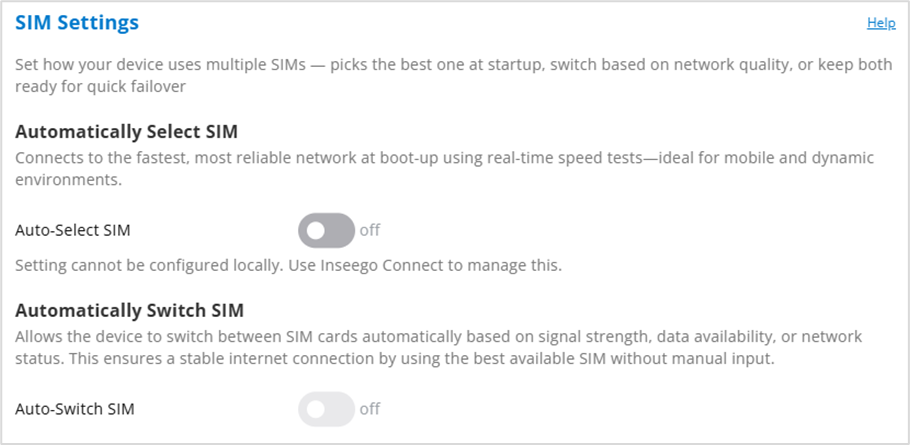Click the boot-up speed tests description
The width and height of the screenshot is (910, 445).
point(440,158)
